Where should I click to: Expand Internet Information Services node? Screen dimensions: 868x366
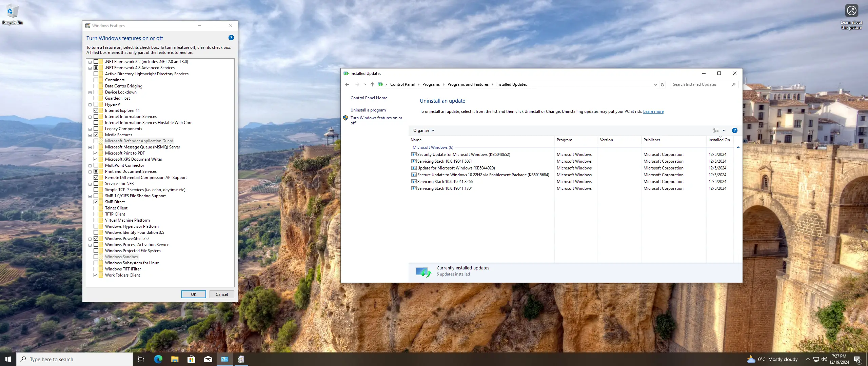pyautogui.click(x=90, y=117)
